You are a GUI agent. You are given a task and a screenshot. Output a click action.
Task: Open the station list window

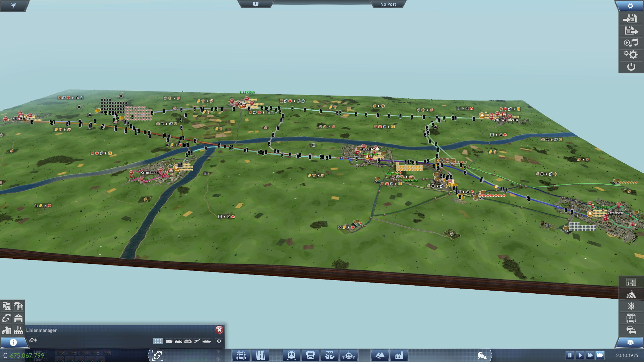(18, 306)
